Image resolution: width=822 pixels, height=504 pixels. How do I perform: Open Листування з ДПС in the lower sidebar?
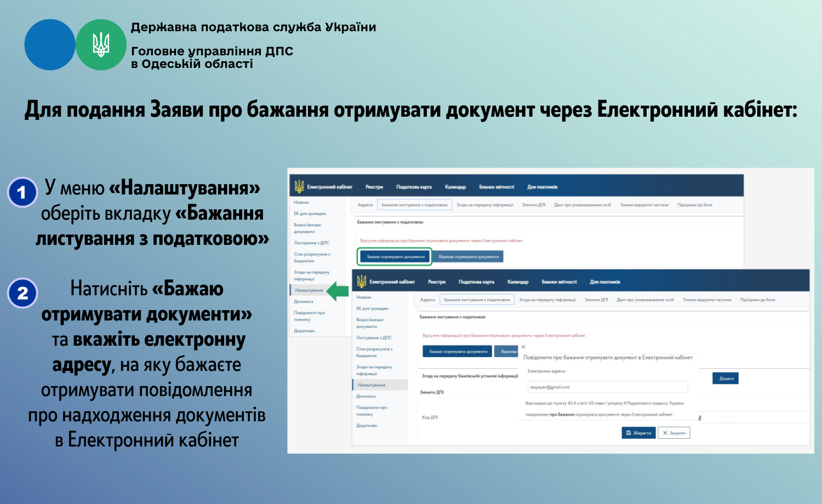point(374,337)
